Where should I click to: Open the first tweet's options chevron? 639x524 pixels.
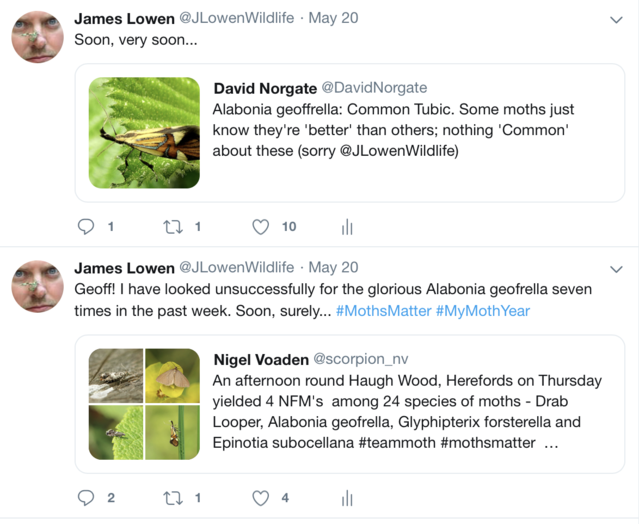pyautogui.click(x=616, y=19)
